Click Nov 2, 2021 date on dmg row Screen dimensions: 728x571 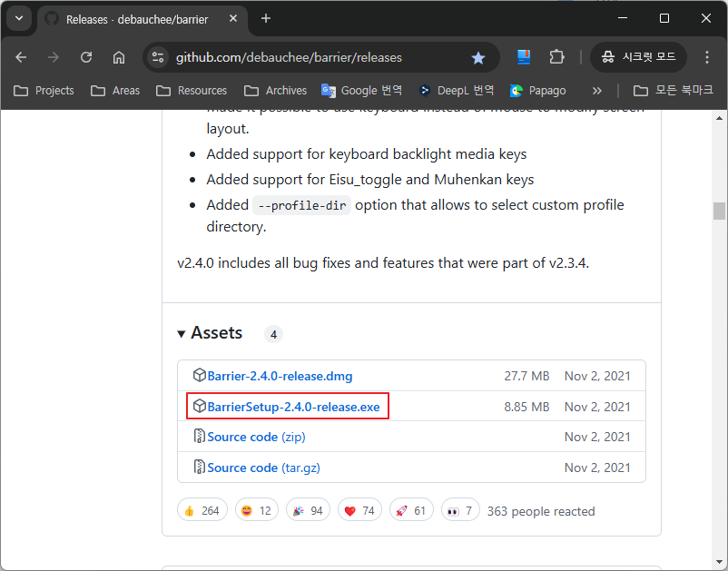tap(597, 376)
